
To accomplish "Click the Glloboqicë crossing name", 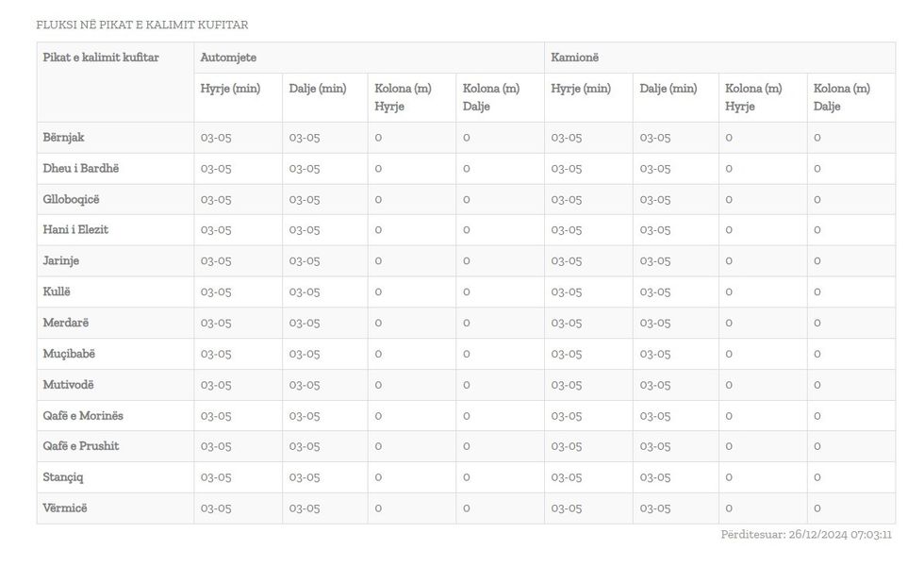I will pyautogui.click(x=71, y=199).
